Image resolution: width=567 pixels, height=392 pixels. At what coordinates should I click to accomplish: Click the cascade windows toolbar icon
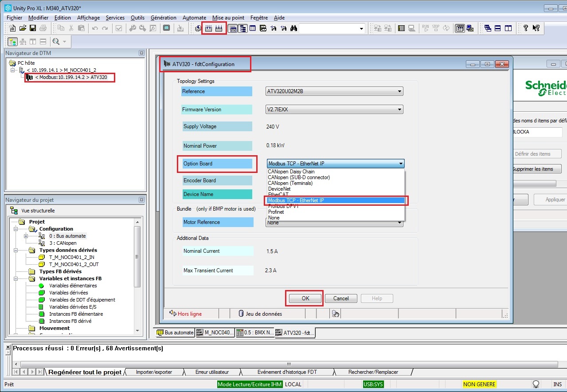(x=488, y=28)
